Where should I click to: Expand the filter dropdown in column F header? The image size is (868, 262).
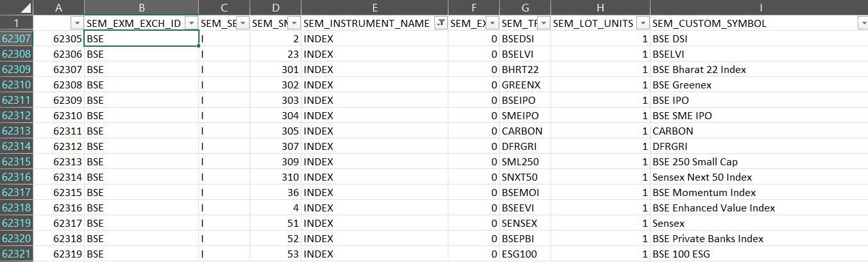(492, 23)
